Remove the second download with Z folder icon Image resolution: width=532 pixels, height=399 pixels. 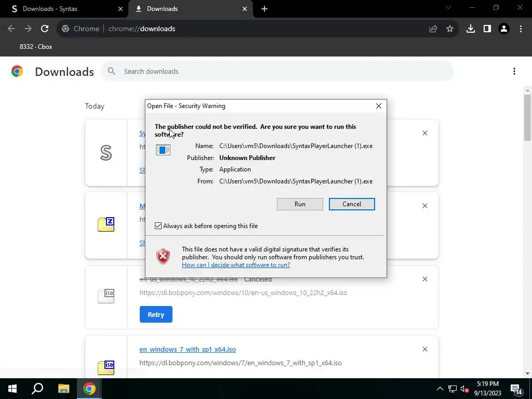click(425, 206)
